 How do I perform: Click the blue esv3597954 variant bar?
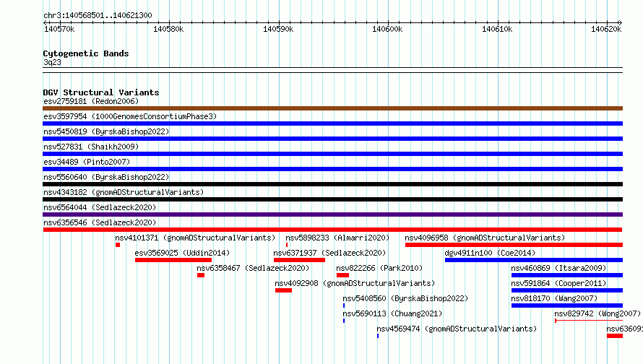click(332, 123)
